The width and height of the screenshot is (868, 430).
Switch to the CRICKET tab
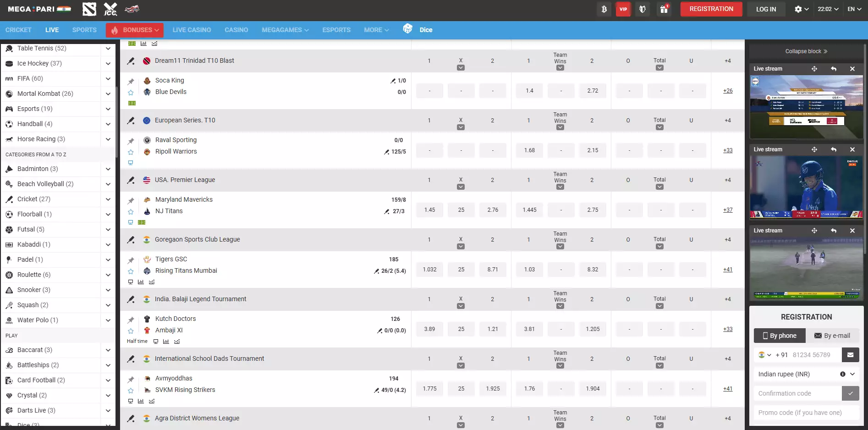[x=18, y=30]
